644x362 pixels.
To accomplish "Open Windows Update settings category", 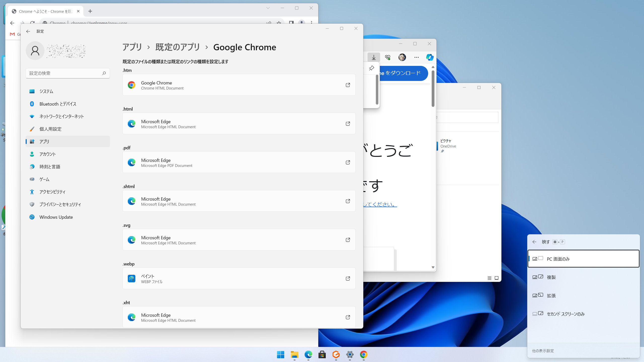I will tap(68, 217).
